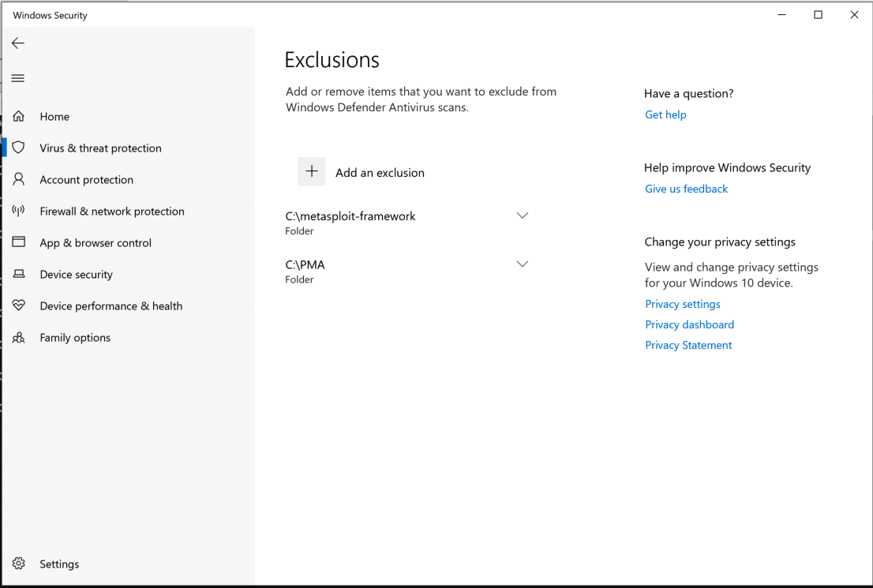
Task: Click the Family options people icon
Action: pyautogui.click(x=19, y=337)
